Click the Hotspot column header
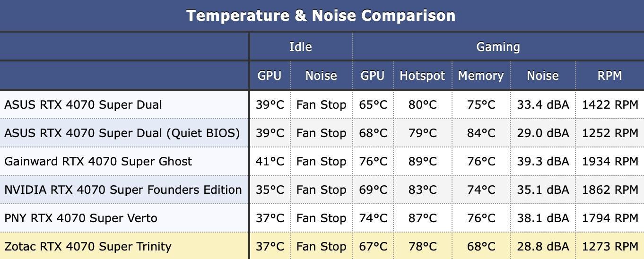This screenshot has height=259, width=644. [422, 76]
